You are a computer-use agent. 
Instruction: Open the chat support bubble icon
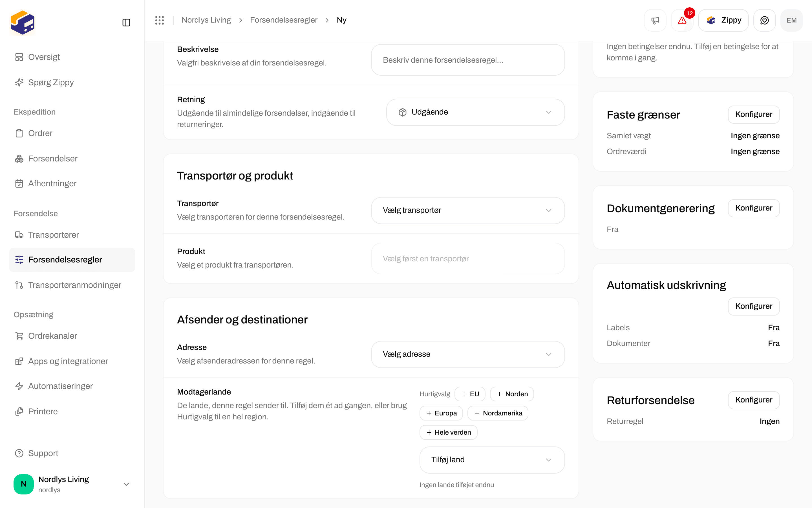tap(764, 20)
